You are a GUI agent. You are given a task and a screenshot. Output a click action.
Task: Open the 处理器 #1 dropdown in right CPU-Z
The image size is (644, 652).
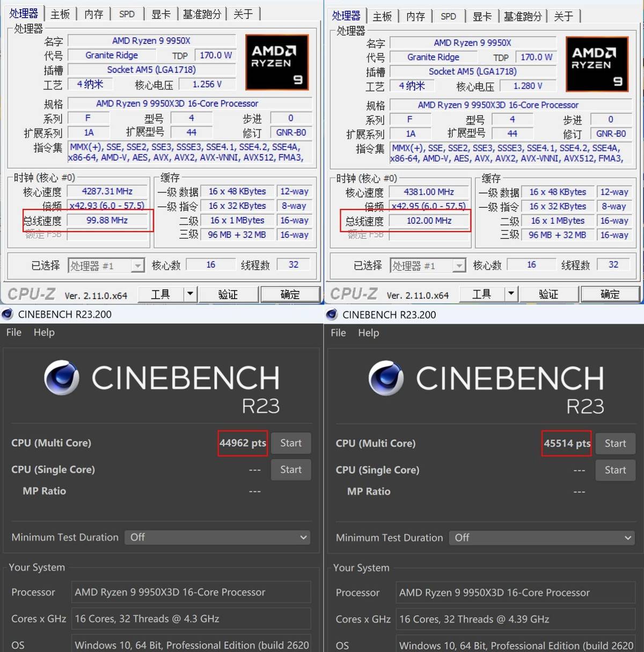459,266
